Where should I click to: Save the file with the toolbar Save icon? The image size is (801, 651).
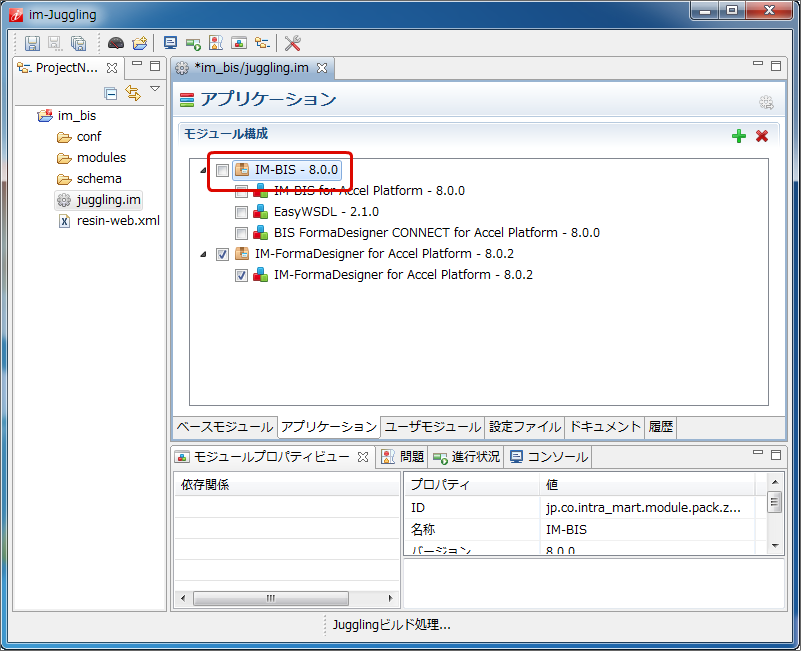coord(32,43)
